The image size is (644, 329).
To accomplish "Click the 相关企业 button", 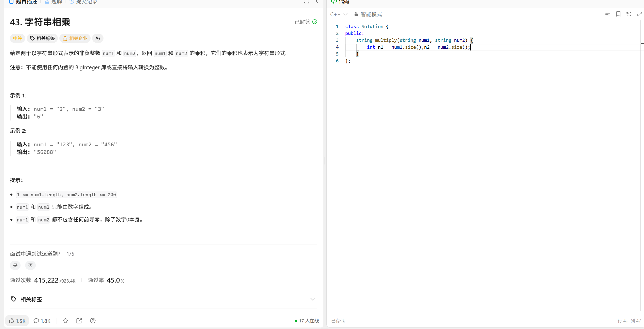I will 75,38.
